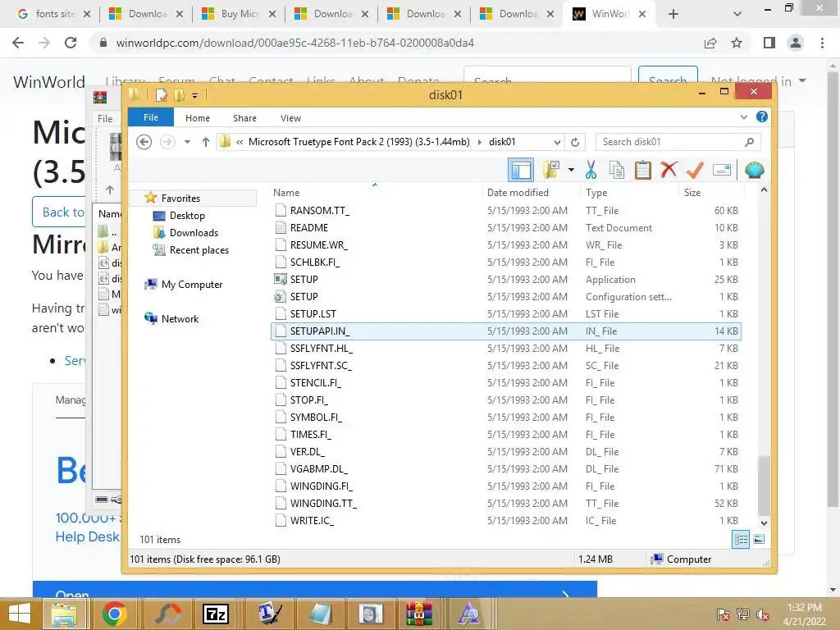
Task: Select the README text document
Action: pyautogui.click(x=506, y=228)
